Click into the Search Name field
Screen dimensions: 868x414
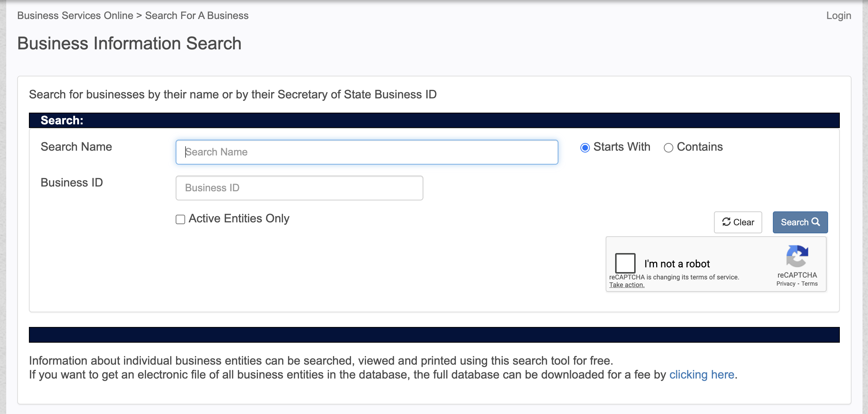(367, 152)
